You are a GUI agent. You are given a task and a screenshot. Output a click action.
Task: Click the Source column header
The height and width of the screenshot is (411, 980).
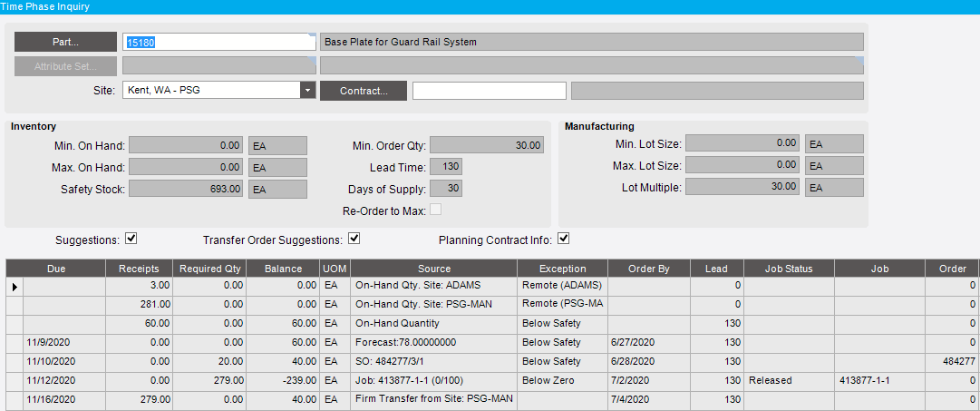tap(433, 269)
